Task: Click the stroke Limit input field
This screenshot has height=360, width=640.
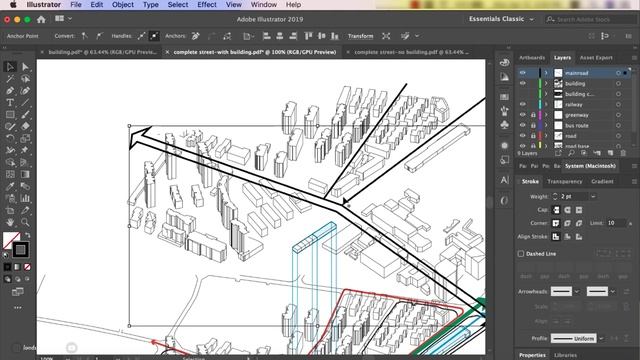Action: point(616,223)
